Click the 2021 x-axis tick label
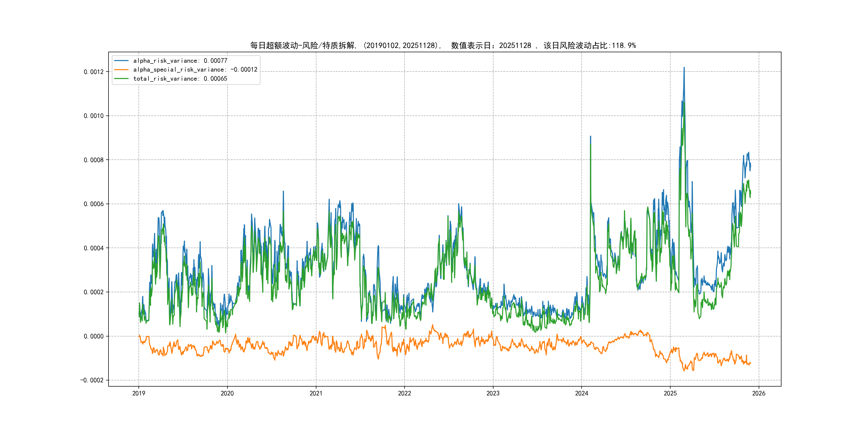Screen dimensions: 868x434 pos(316,393)
